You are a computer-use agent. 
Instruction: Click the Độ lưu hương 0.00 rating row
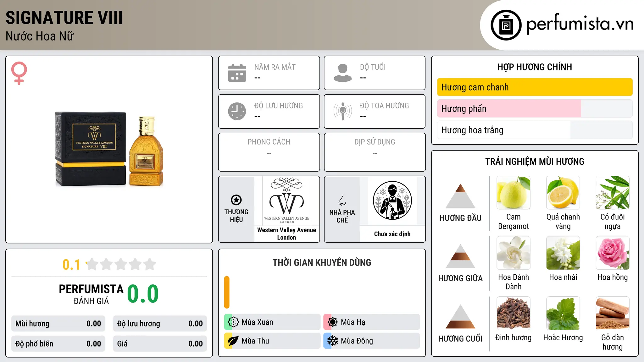point(160,324)
